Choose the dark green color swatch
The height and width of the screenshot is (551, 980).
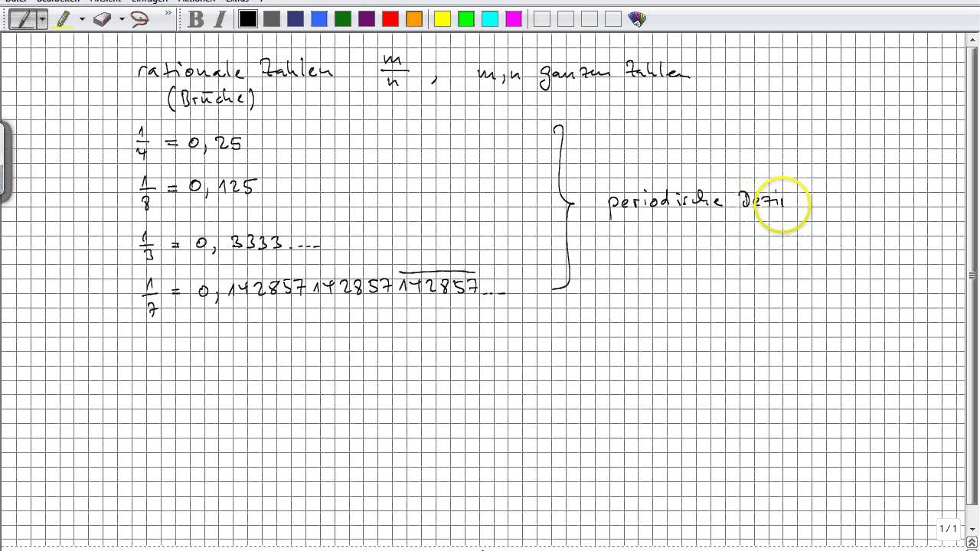[343, 19]
